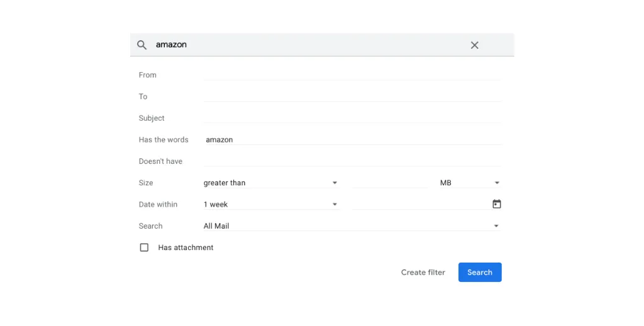
Task: Click the Doesn't have field
Action: (352, 161)
